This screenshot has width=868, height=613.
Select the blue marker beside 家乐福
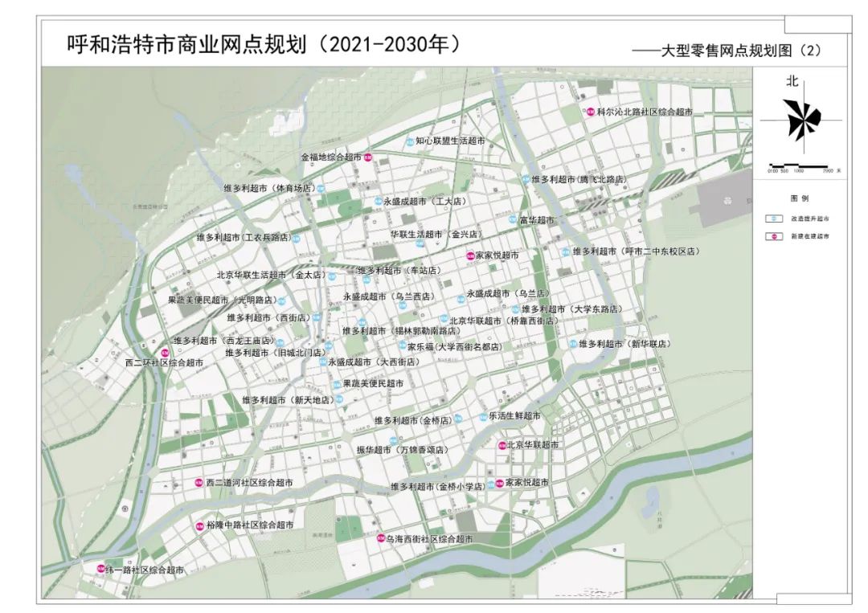click(x=403, y=345)
